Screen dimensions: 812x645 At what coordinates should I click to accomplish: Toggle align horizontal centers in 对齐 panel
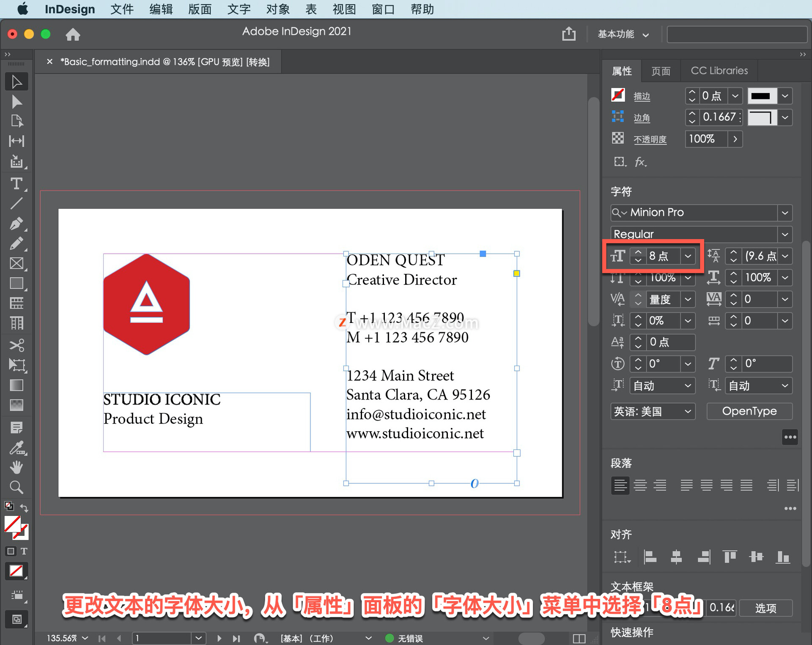click(x=677, y=557)
